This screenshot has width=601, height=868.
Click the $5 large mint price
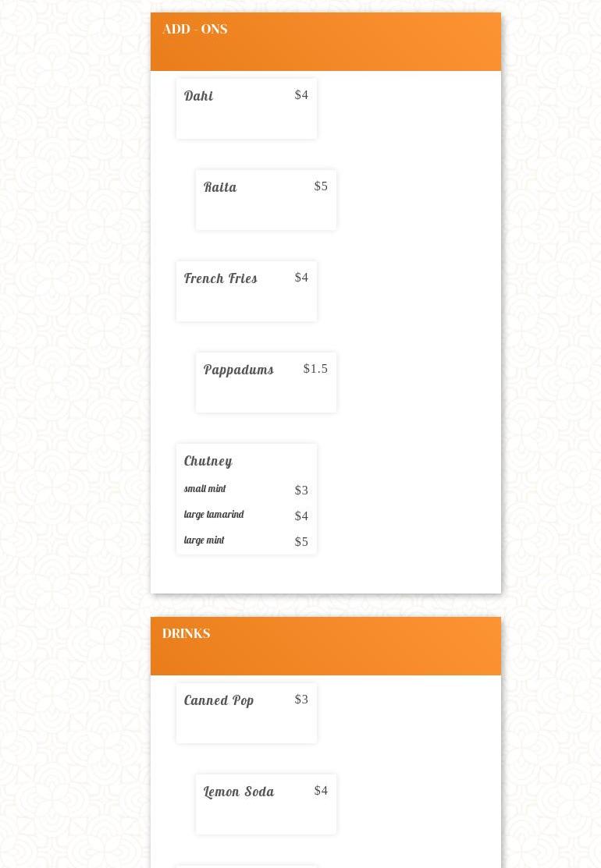301,542
